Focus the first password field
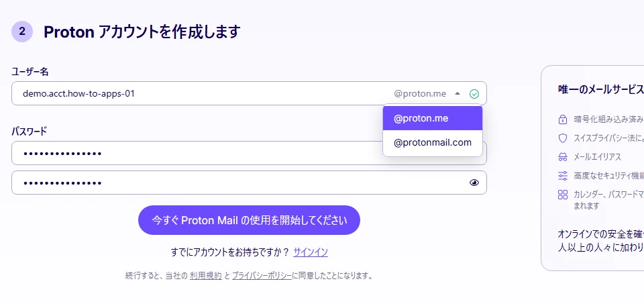 pos(249,153)
